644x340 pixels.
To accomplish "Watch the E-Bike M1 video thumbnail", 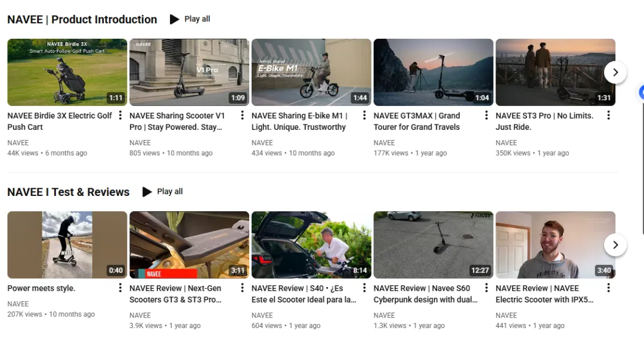I will [x=311, y=72].
